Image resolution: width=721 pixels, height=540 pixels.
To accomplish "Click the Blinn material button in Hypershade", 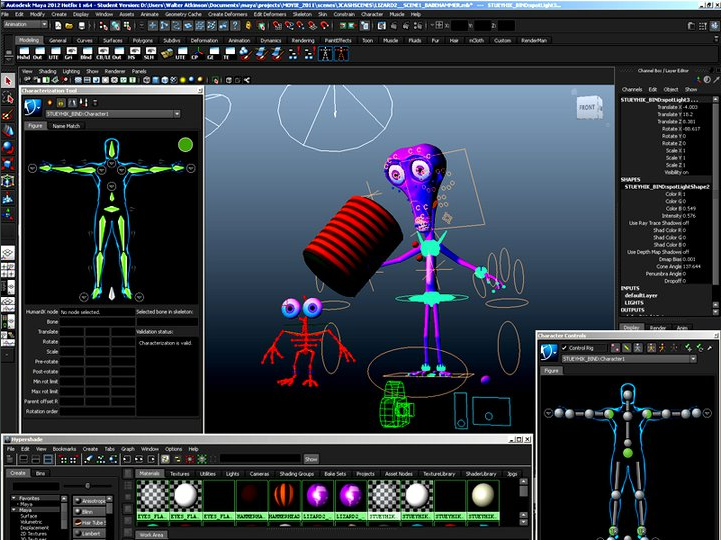I will pyautogui.click(x=90, y=512).
